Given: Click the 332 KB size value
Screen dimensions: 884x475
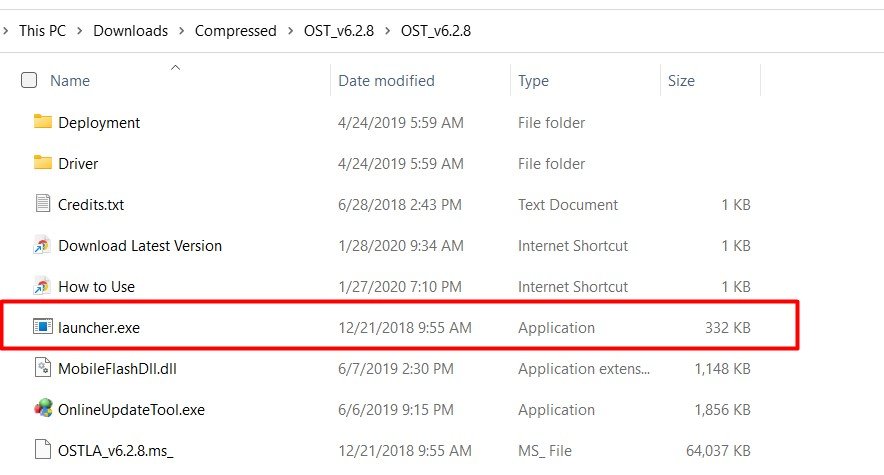Looking at the screenshot, I should (727, 327).
